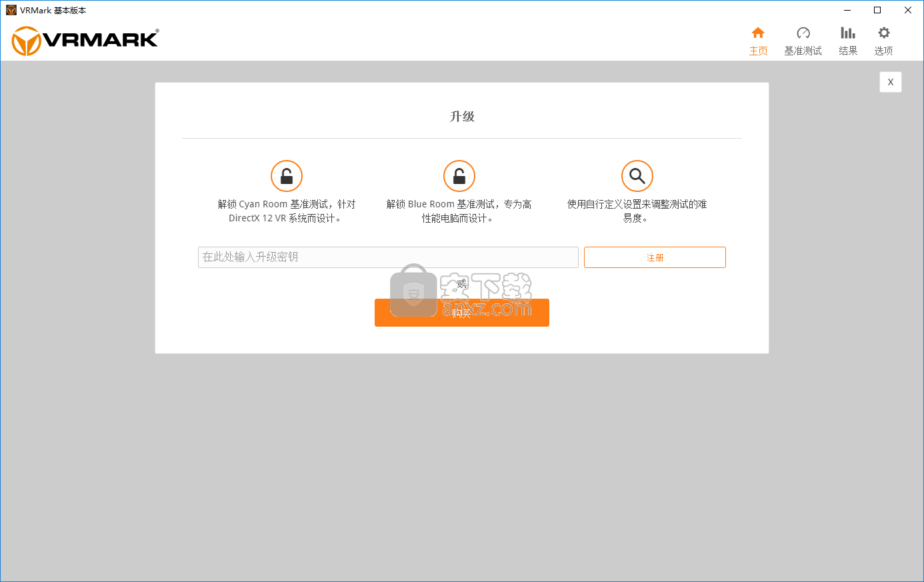Screen dimensions: 924x582
Task: Open the benchmark tests gauge icon
Action: click(803, 33)
